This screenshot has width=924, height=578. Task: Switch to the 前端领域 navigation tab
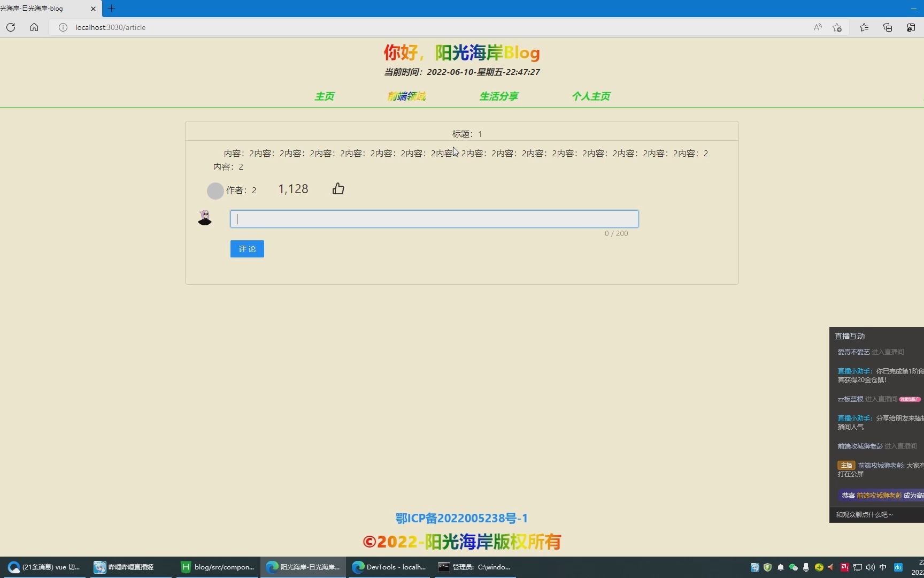406,96
